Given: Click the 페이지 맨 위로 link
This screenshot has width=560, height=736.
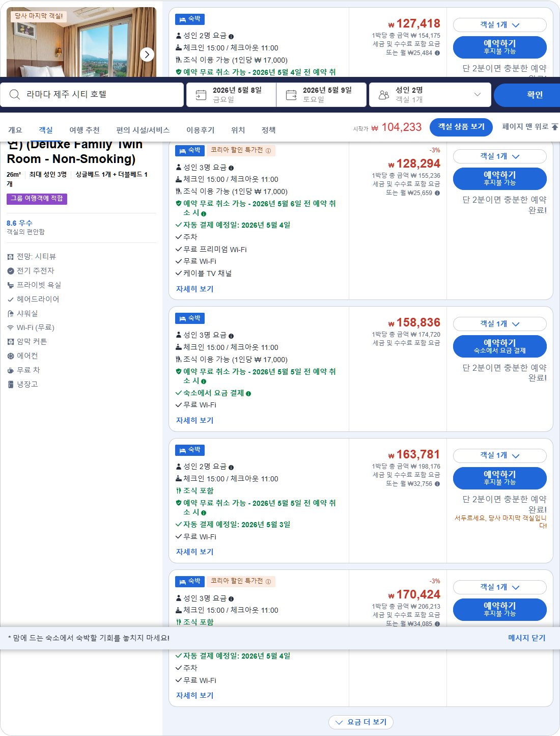Looking at the screenshot, I should point(530,127).
